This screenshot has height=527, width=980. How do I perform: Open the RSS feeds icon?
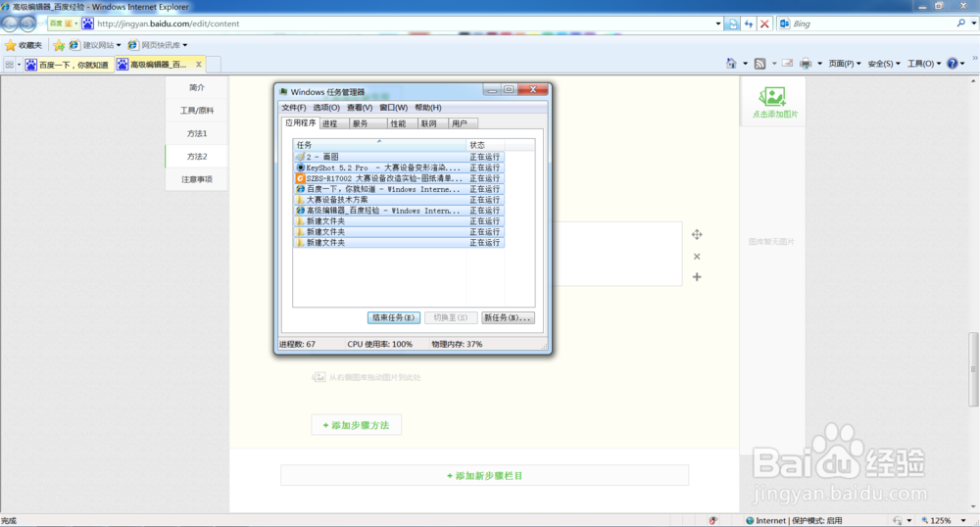760,64
